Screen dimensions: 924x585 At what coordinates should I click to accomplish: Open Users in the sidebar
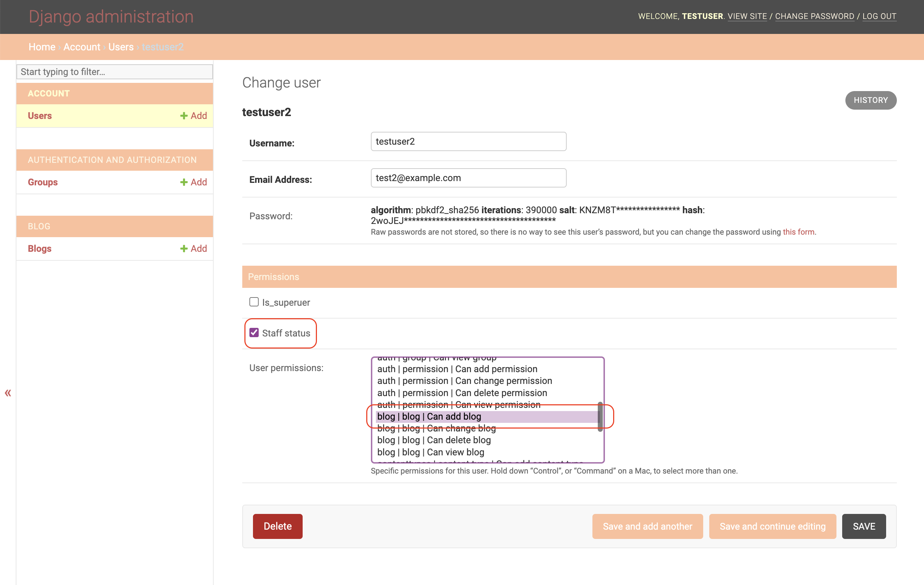pyautogui.click(x=40, y=116)
